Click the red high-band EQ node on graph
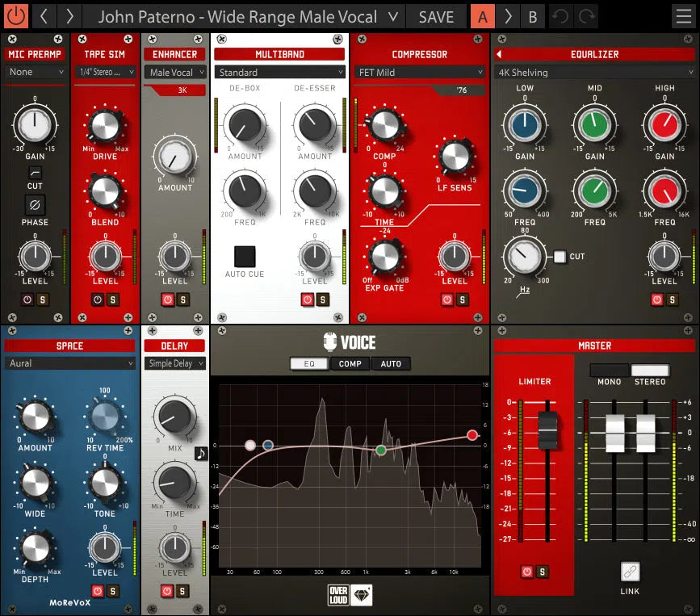This screenshot has width=700, height=616. coord(472,436)
